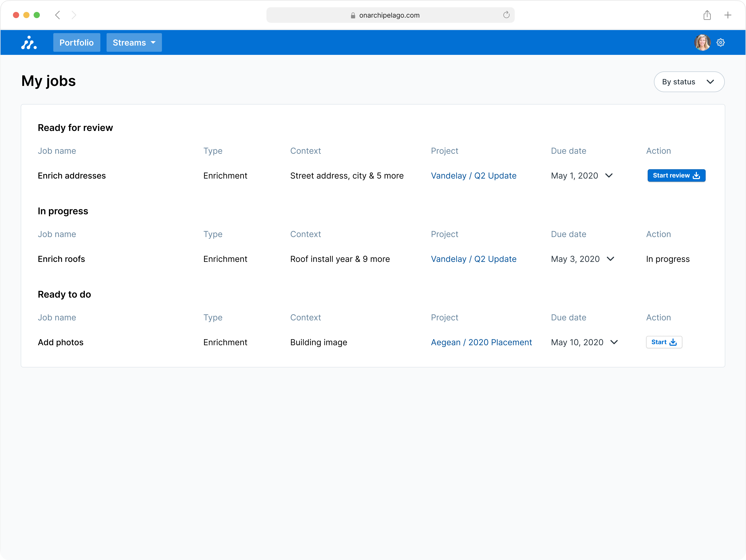
Task: Open Vandelay / Q2 Update for Enrich roofs
Action: [474, 259]
